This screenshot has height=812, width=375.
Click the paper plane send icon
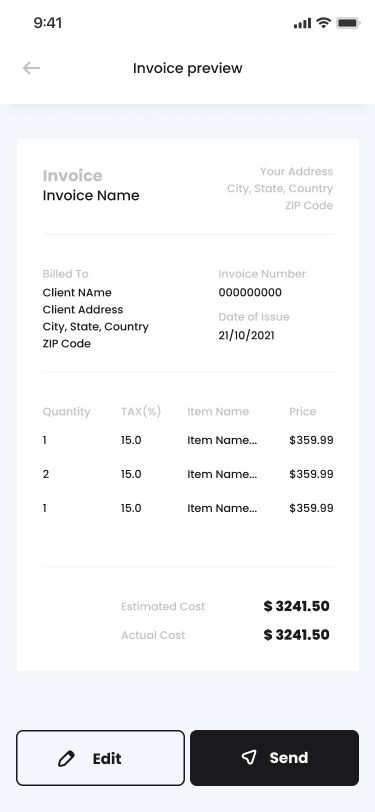(x=249, y=758)
